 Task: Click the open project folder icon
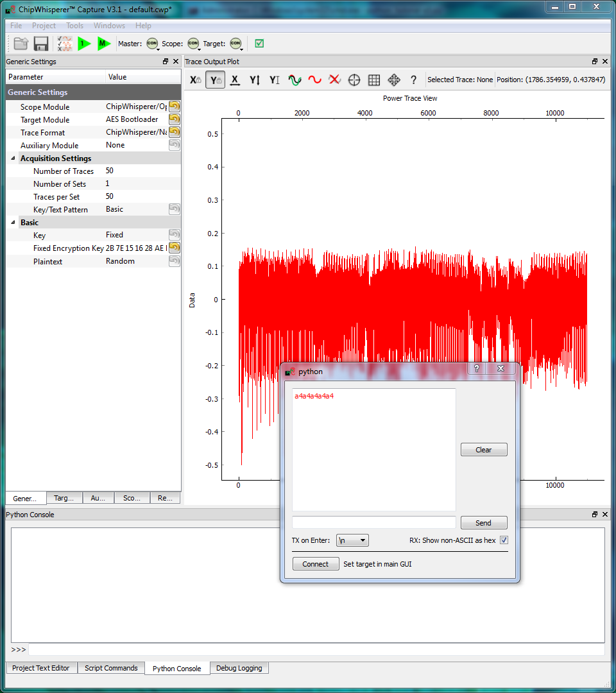(21, 44)
